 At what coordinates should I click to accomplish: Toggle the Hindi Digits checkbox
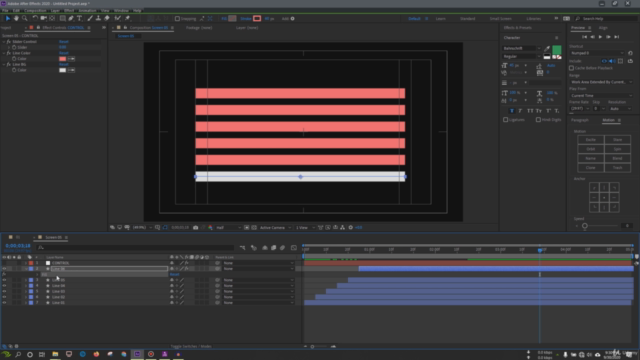coord(538,120)
